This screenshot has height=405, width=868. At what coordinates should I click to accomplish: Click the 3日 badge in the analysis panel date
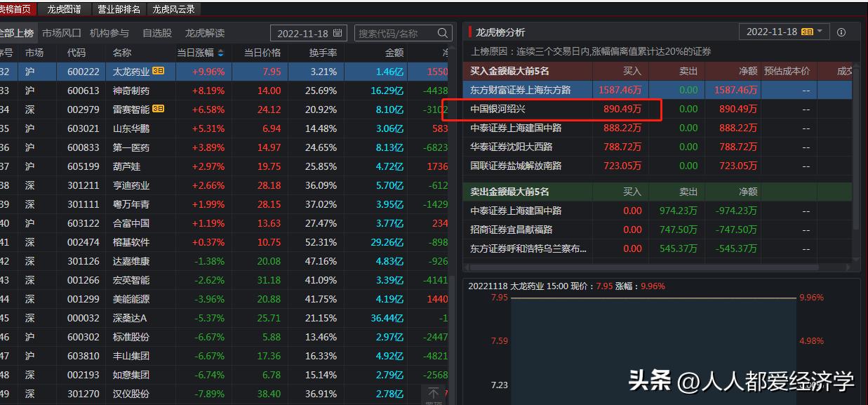[807, 31]
